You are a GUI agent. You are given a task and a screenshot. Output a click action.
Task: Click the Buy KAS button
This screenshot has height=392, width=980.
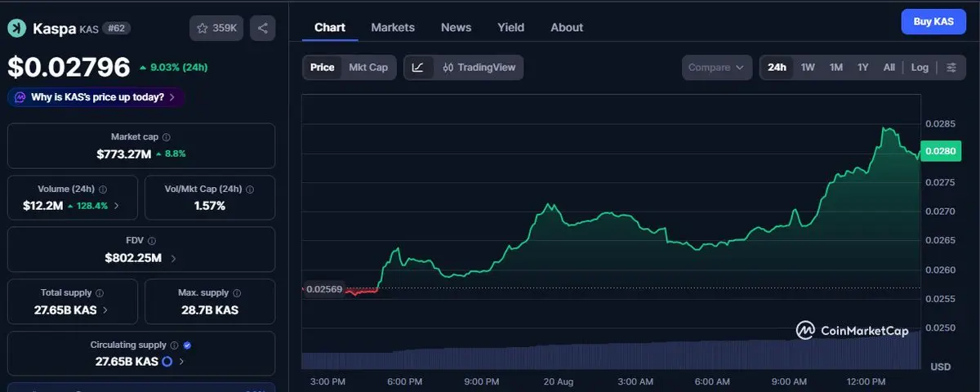point(933,21)
